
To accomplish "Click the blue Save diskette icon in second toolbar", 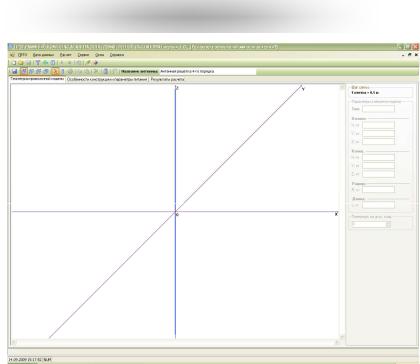I will (x=14, y=71).
